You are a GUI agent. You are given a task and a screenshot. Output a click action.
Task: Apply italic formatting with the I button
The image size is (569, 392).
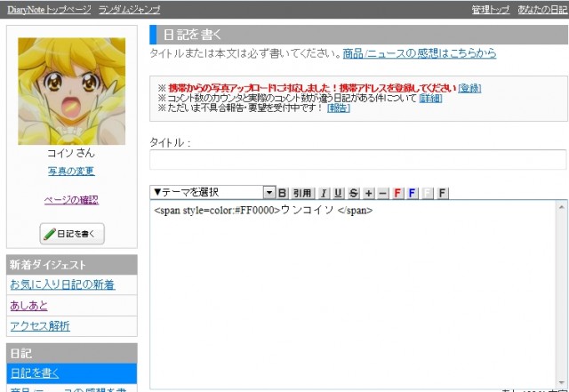[x=324, y=193]
